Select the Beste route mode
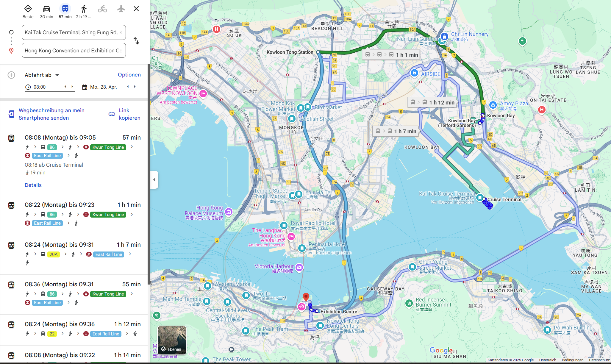Viewport: 611px width, 364px height. tap(28, 9)
